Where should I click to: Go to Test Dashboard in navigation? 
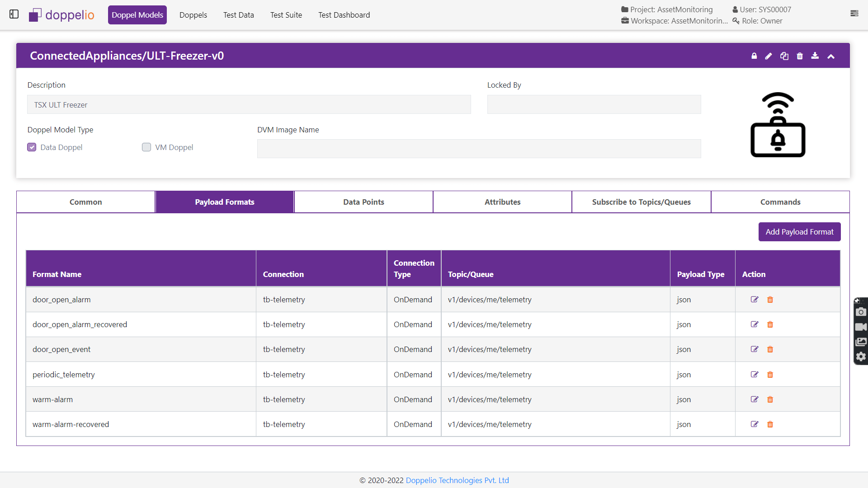344,15
